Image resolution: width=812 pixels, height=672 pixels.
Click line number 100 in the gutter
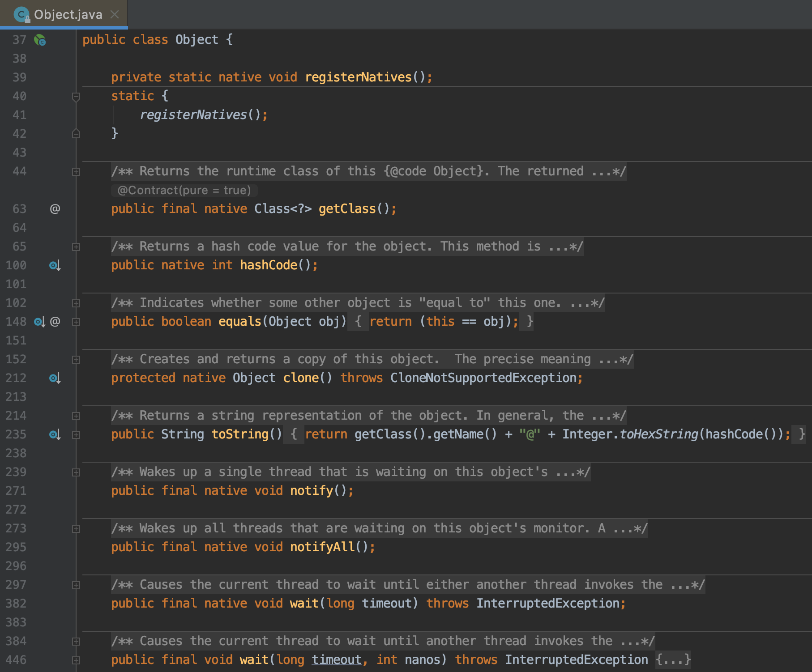tap(16, 265)
